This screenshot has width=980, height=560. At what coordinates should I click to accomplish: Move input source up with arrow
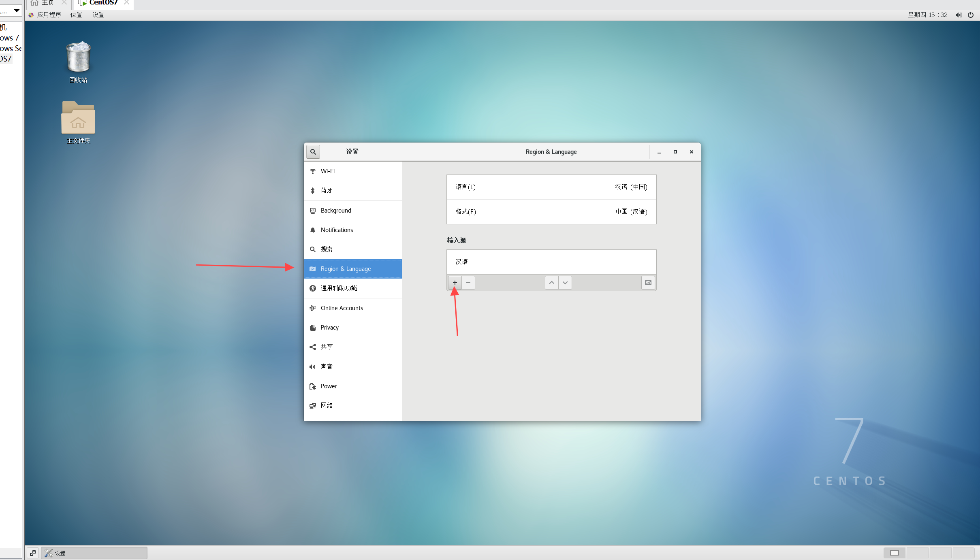coord(551,283)
